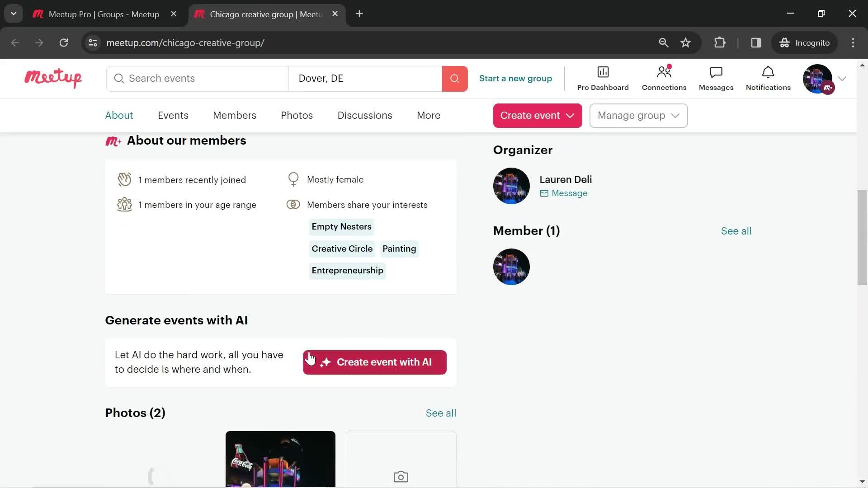Select the About tab
Screen dimensions: 868x488
click(x=118, y=116)
